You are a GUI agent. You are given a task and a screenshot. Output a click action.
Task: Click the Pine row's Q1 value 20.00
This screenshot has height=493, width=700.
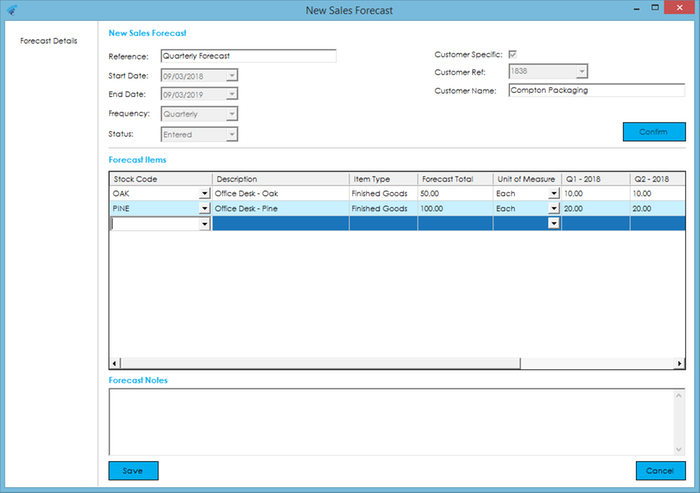(x=596, y=209)
